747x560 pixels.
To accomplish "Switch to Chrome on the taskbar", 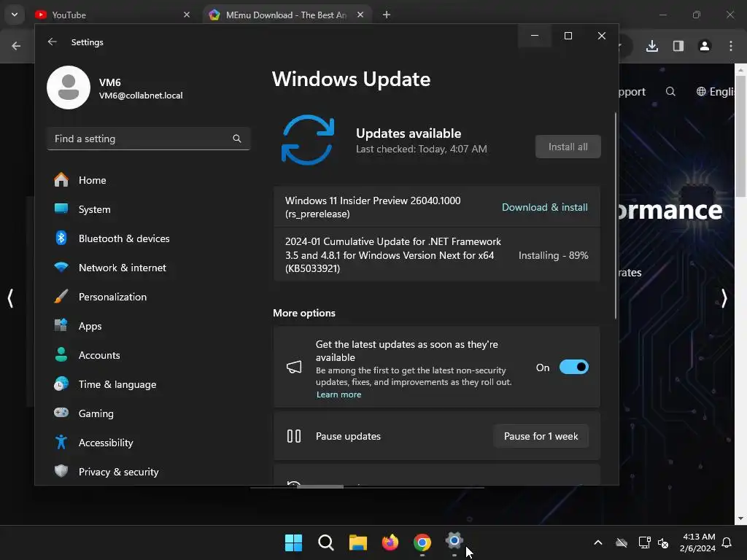I will coord(422,542).
